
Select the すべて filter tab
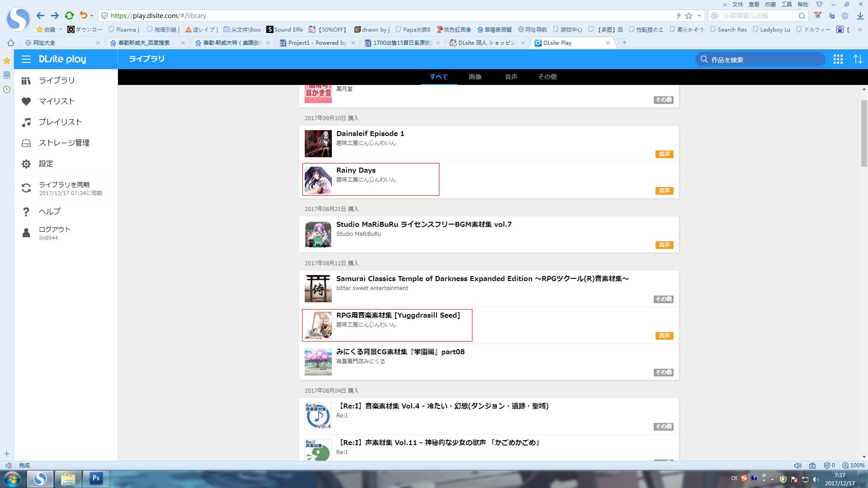tap(439, 77)
